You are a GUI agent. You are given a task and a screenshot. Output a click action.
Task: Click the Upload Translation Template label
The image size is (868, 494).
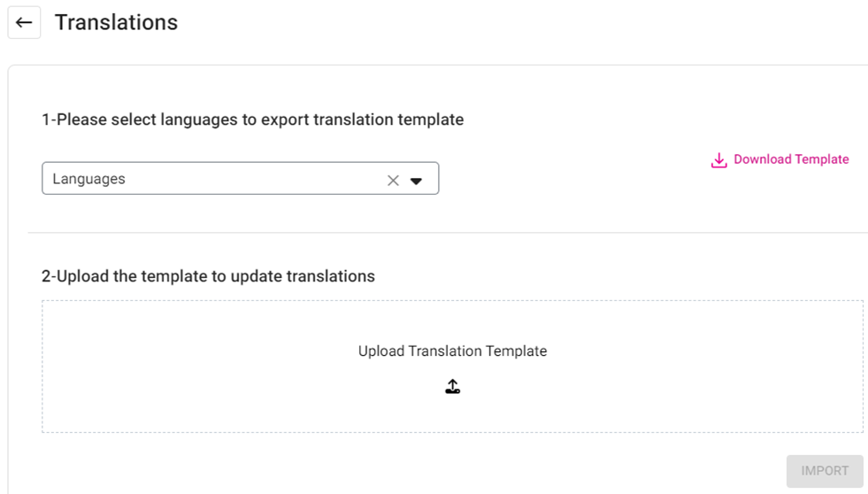tap(452, 351)
